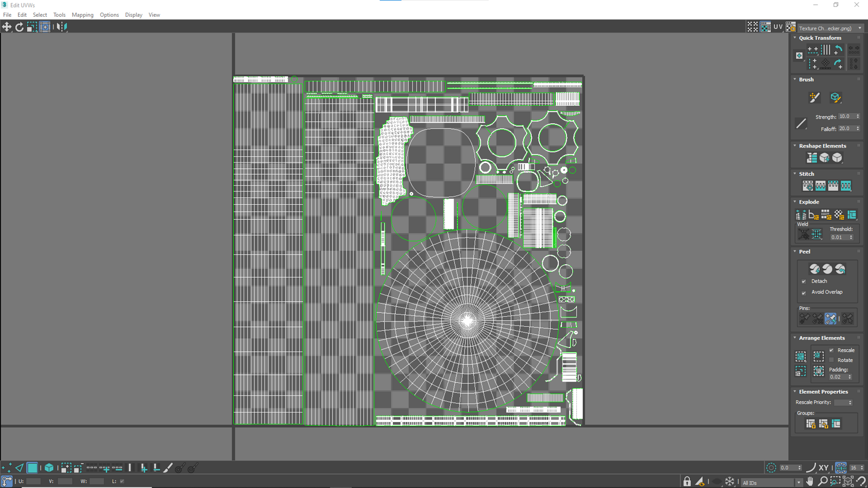Click the Paint Move Brush icon
868x488 pixels.
(x=815, y=97)
